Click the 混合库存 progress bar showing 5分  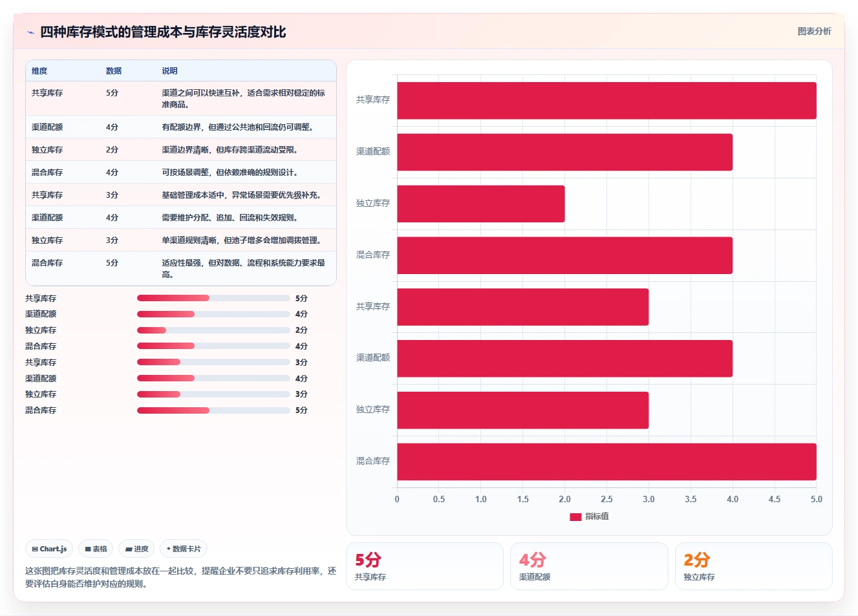click(213, 410)
